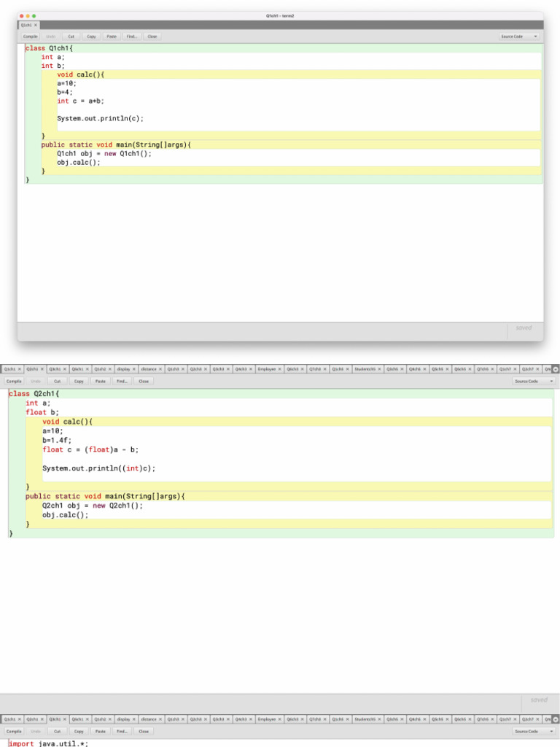
Task: Click Cut in the toolbar above the Q2ch1 code
Action: tap(57, 381)
